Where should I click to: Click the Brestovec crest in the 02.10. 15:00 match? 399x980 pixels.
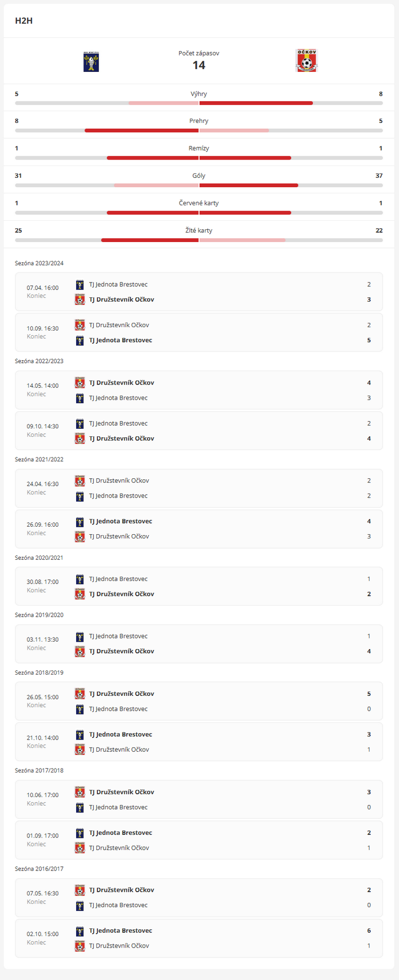[80, 931]
